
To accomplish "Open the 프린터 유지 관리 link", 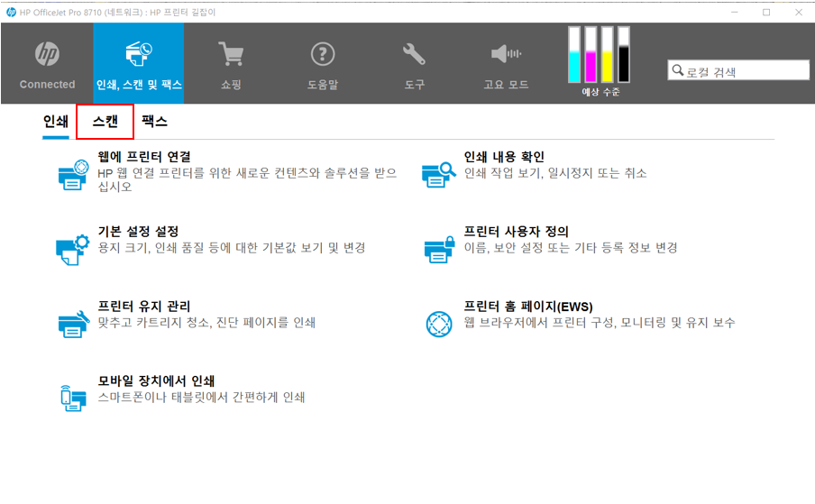I will pos(144,306).
